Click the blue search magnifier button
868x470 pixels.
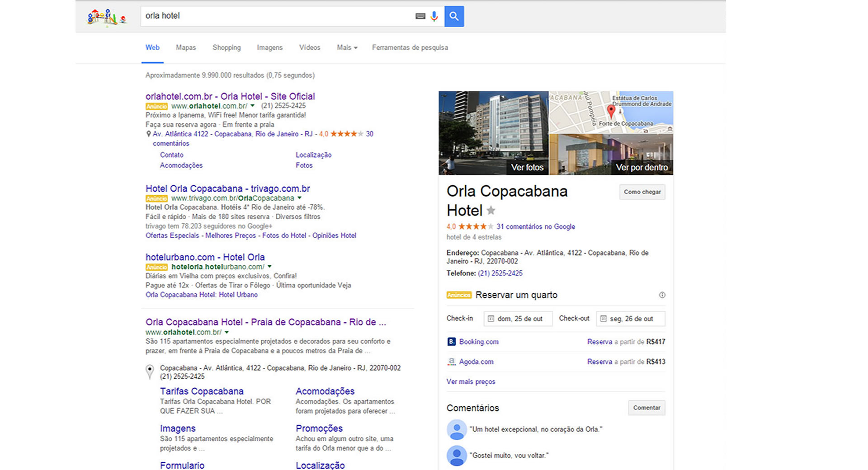click(454, 16)
